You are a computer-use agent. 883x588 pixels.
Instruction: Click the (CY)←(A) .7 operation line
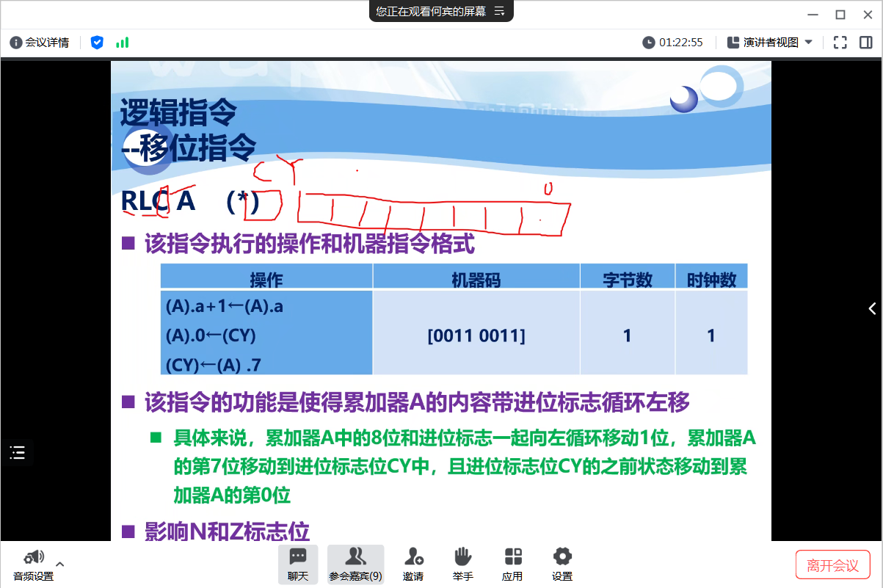point(214,364)
